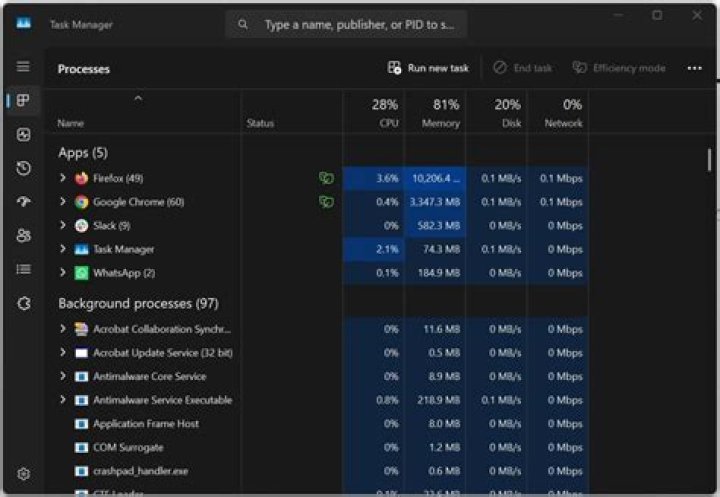Click the Task Manager title bar app icon
The height and width of the screenshot is (497, 720).
23,23
